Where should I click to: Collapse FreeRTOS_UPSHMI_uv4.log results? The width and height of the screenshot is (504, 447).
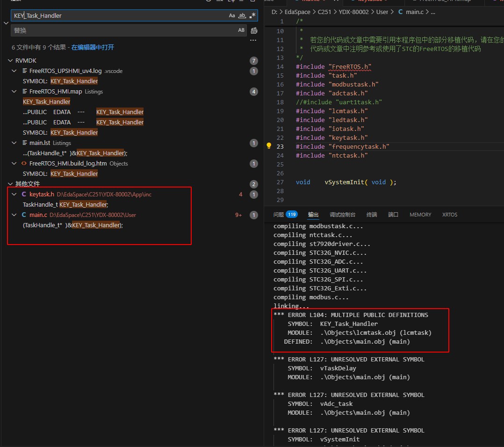[x=14, y=71]
